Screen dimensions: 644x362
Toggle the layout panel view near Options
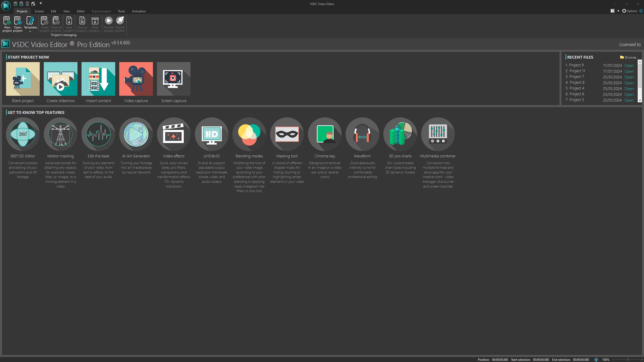(613, 11)
